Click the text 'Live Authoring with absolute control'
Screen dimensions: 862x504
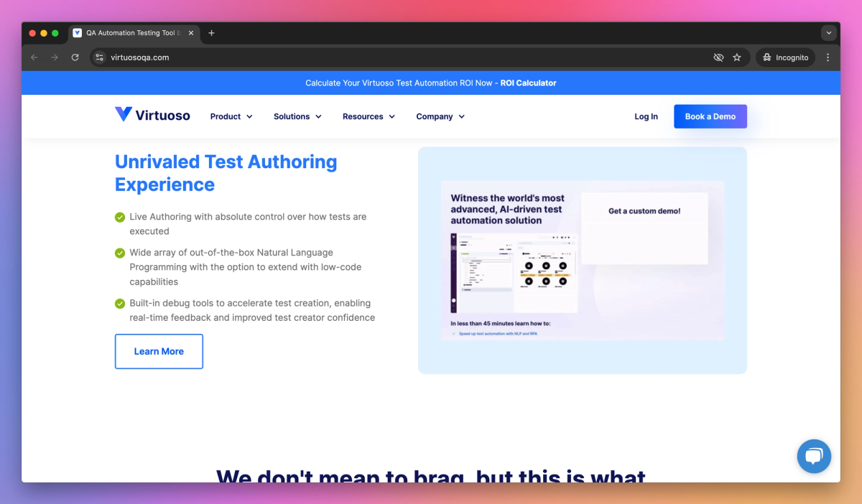(x=207, y=216)
